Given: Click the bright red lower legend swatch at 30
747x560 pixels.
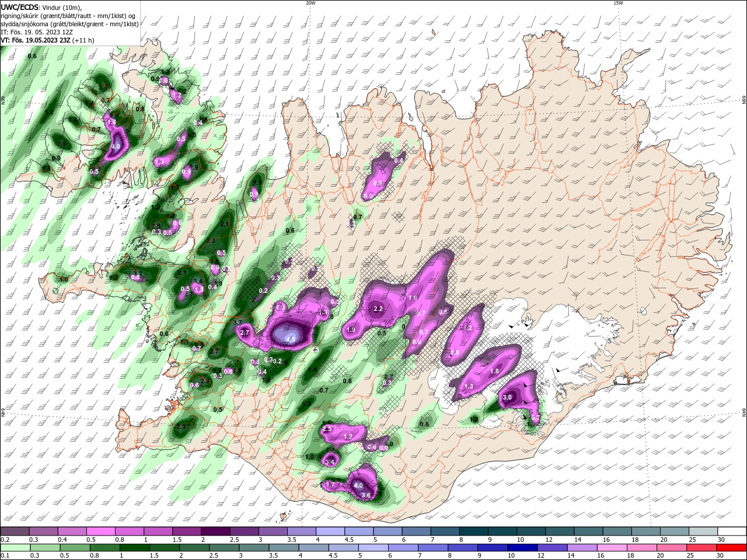Looking at the screenshot, I should click(732, 548).
